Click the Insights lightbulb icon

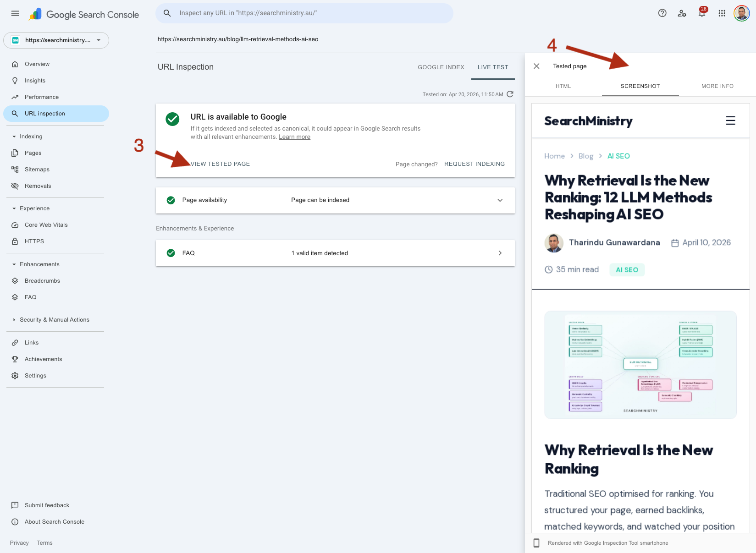click(x=15, y=81)
